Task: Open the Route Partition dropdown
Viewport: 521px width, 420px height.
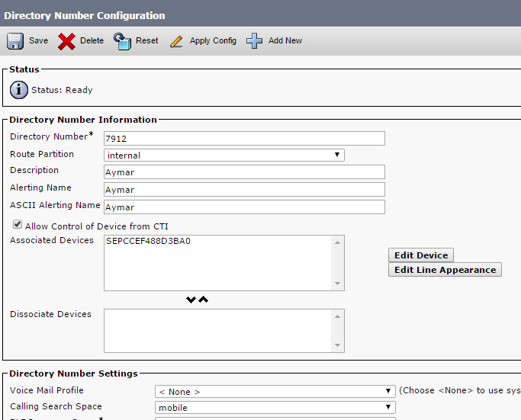Action: tap(224, 155)
